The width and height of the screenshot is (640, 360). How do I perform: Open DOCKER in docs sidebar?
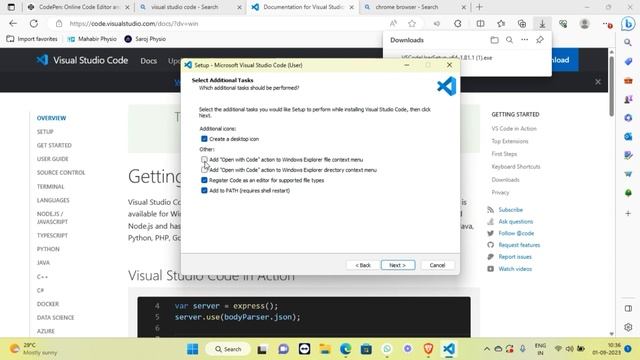coord(48,304)
